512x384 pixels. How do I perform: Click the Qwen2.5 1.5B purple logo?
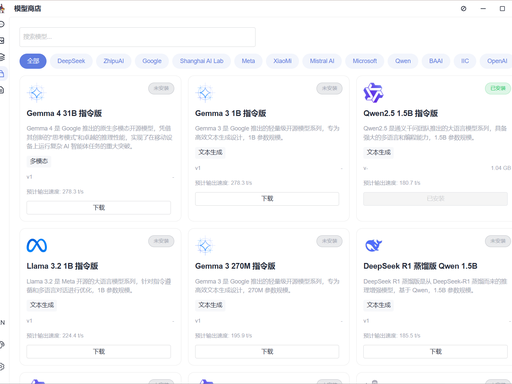pos(373,93)
